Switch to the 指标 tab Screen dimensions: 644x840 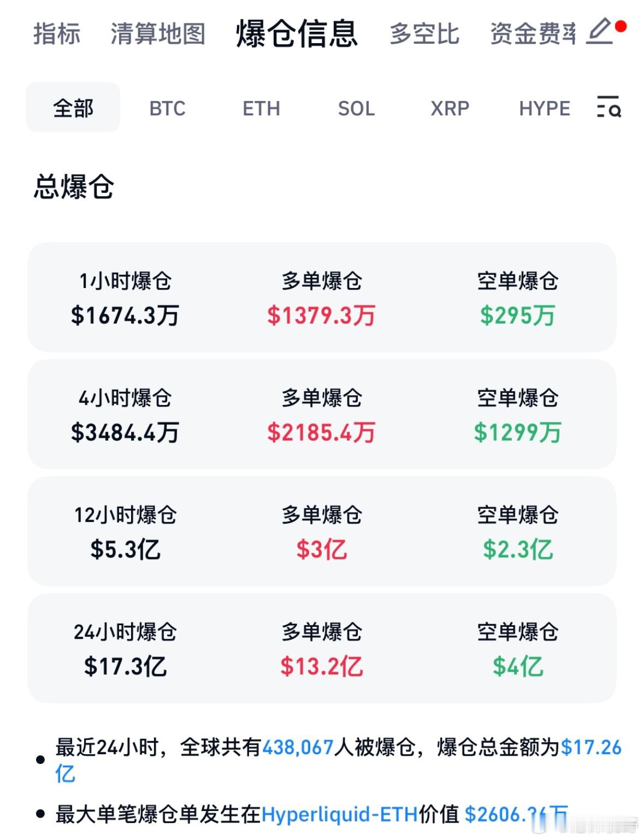click(x=57, y=33)
